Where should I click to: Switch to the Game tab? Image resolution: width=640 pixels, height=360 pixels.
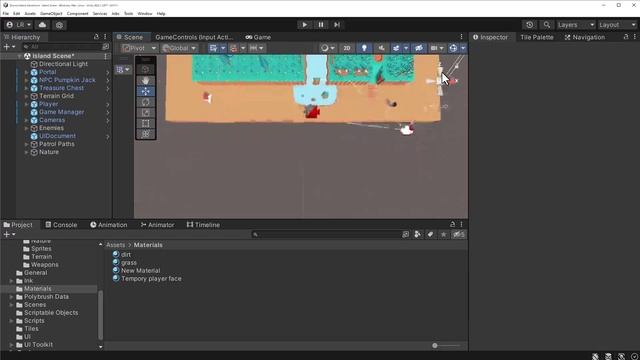pyautogui.click(x=258, y=37)
